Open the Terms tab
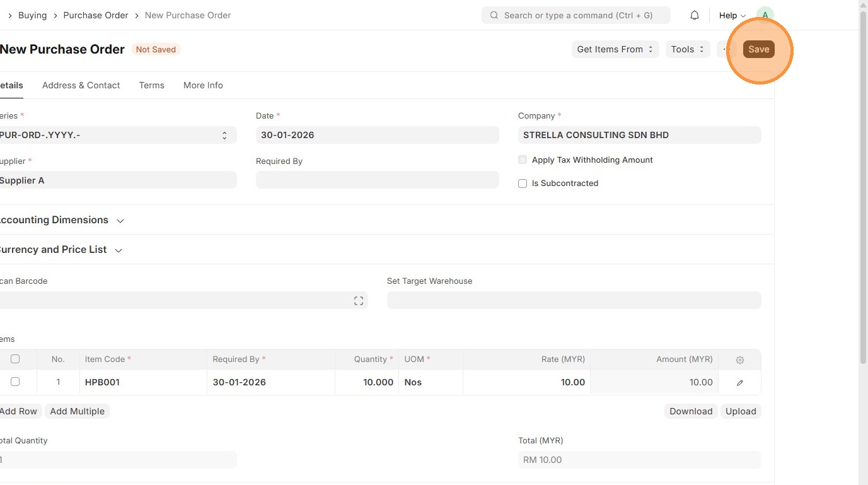Image resolution: width=868 pixels, height=485 pixels. [151, 85]
